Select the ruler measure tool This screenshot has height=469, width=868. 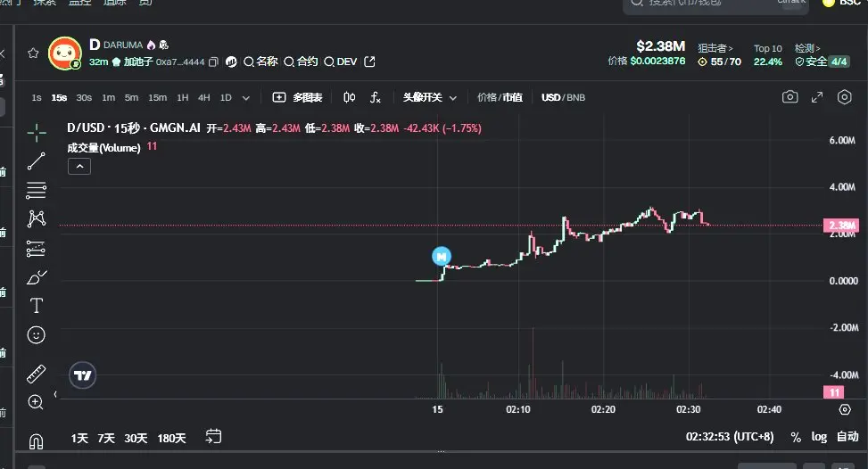[36, 374]
